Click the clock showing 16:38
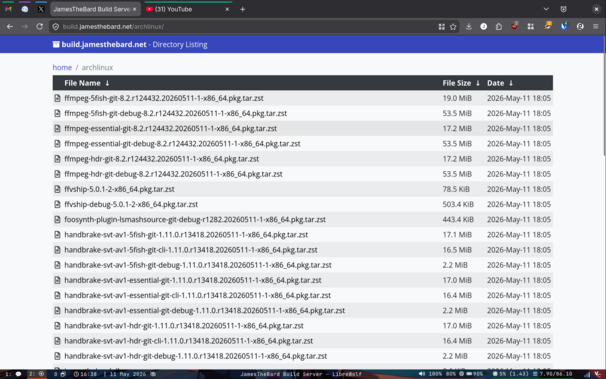606x379 pixels. pyautogui.click(x=85, y=374)
